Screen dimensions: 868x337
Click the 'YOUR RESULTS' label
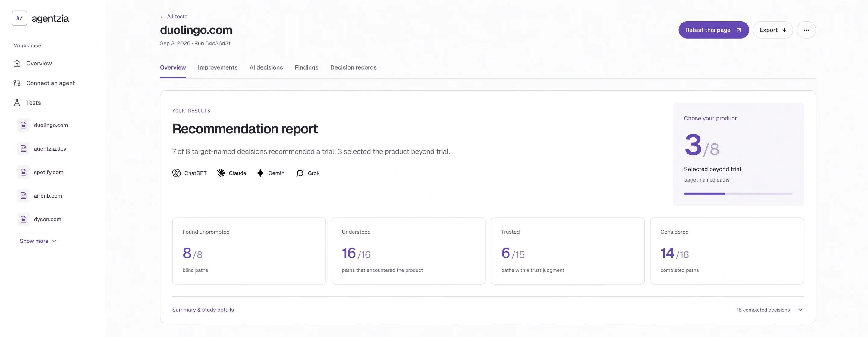click(191, 111)
